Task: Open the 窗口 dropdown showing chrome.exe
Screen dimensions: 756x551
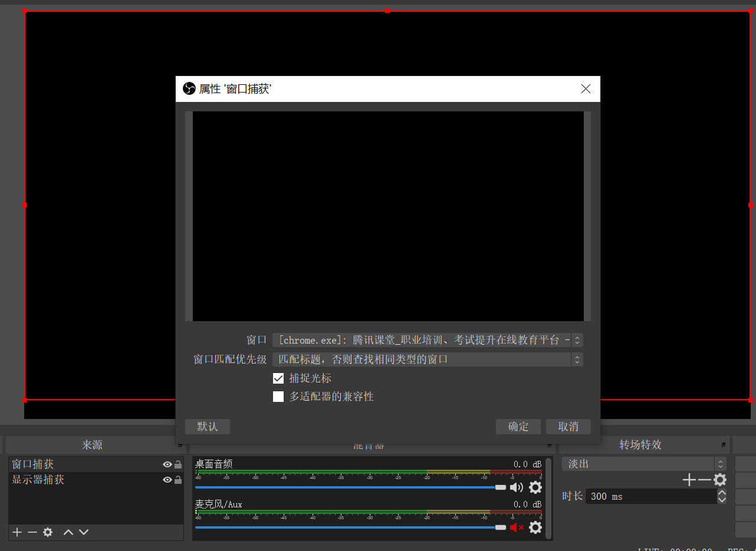Action: [428, 340]
